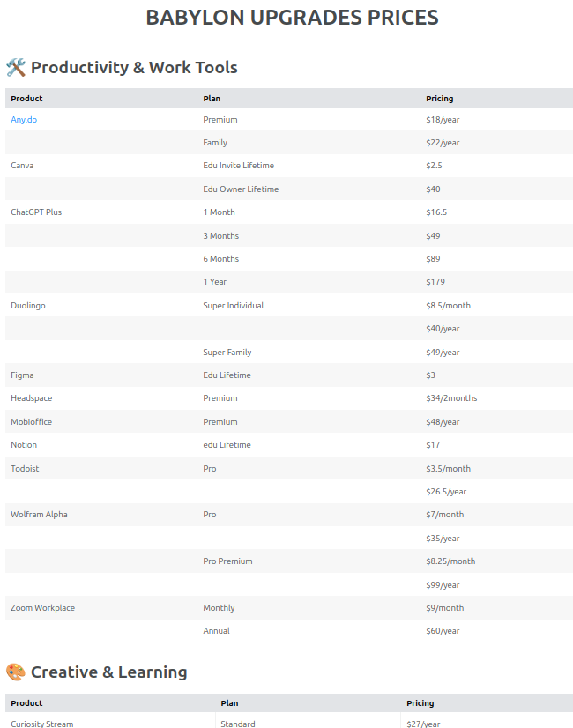The image size is (573, 728).
Task: Select the Headspace product cell
Action: click(x=32, y=398)
